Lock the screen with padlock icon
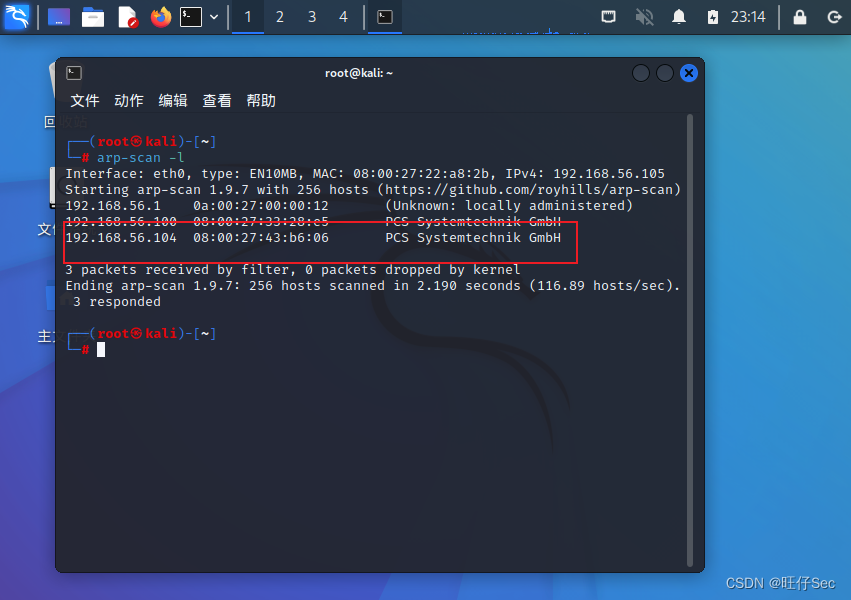 [799, 17]
